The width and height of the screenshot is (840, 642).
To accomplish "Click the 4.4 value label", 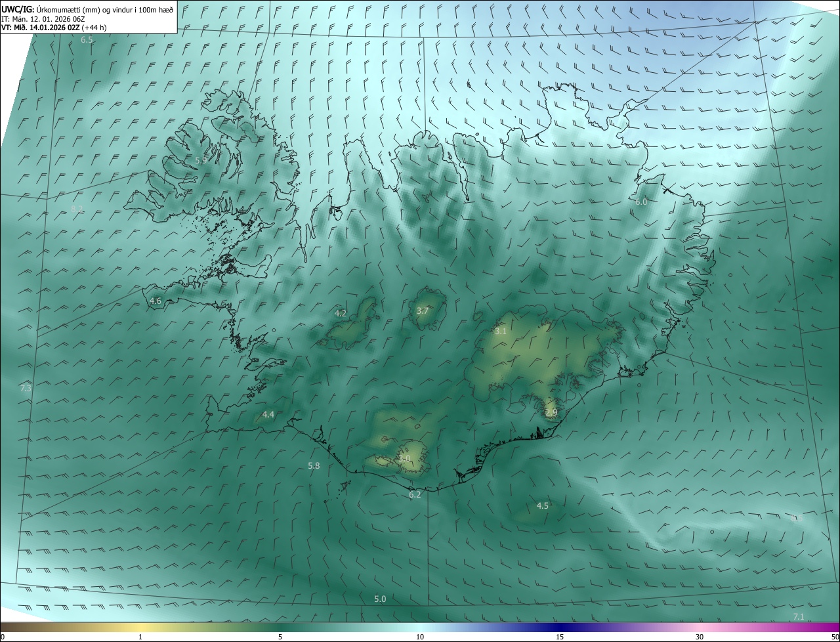I will (268, 415).
